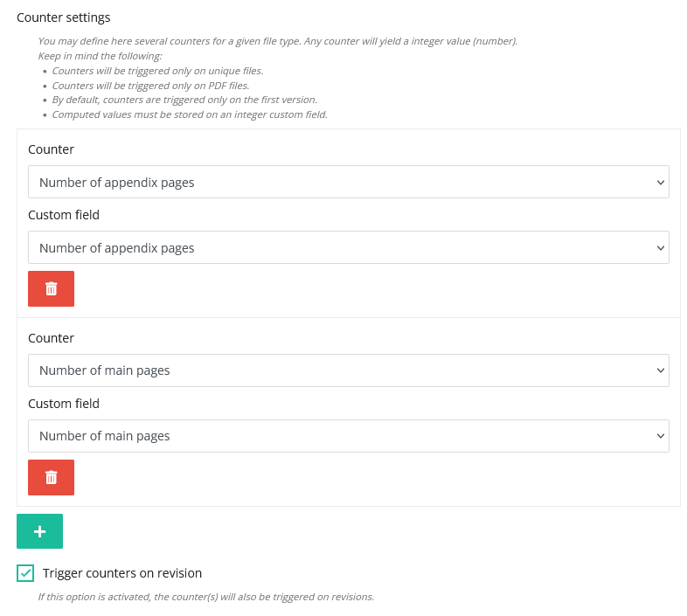Click the first 'Counter' field label
This screenshot has width=687, height=616.
click(51, 149)
